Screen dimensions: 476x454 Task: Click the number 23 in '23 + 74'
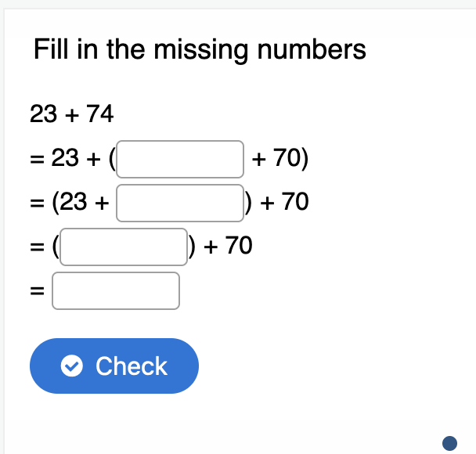coord(42,115)
